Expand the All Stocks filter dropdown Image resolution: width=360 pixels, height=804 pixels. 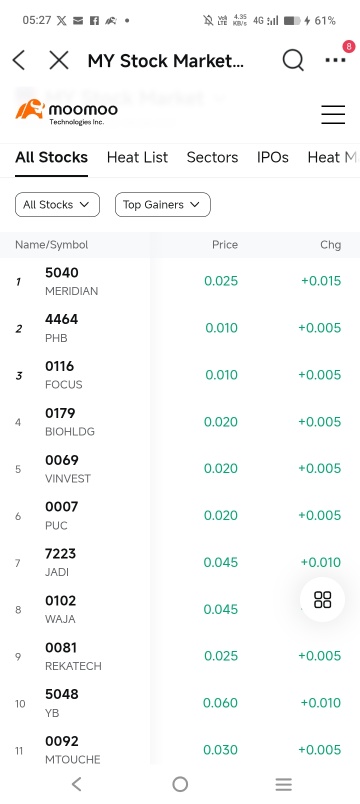tap(57, 205)
